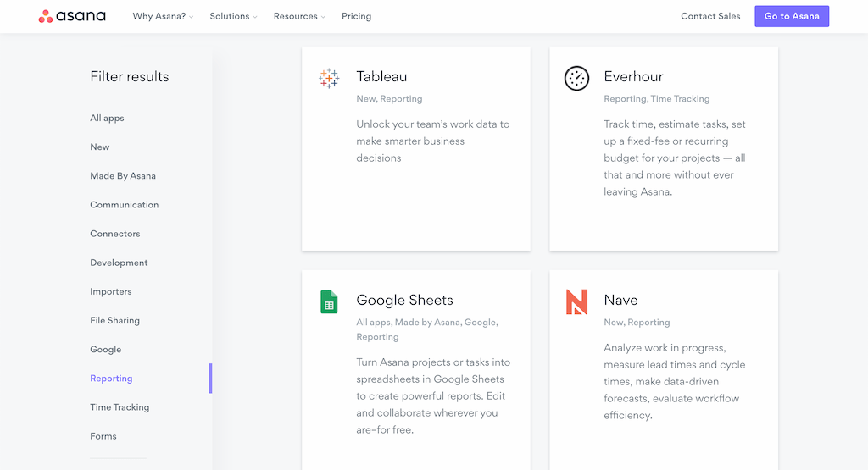Click Google Sheets category tags line

click(x=427, y=329)
